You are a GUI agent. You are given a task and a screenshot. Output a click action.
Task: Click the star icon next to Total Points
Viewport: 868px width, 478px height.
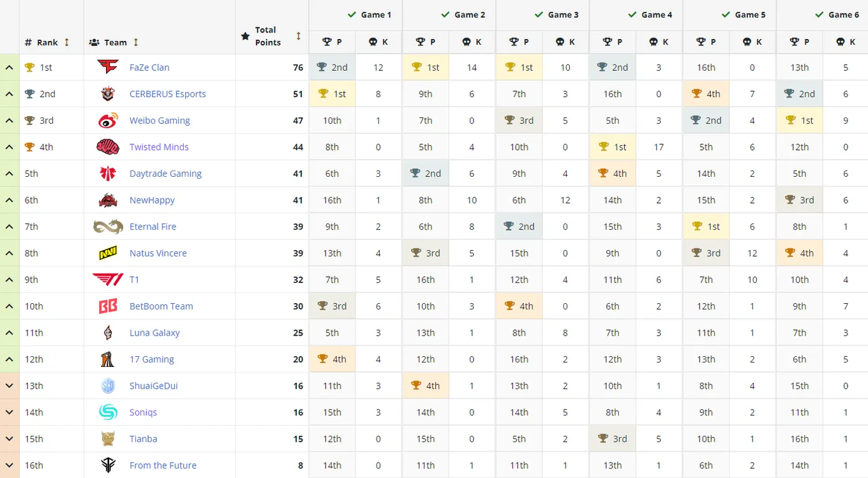245,36
